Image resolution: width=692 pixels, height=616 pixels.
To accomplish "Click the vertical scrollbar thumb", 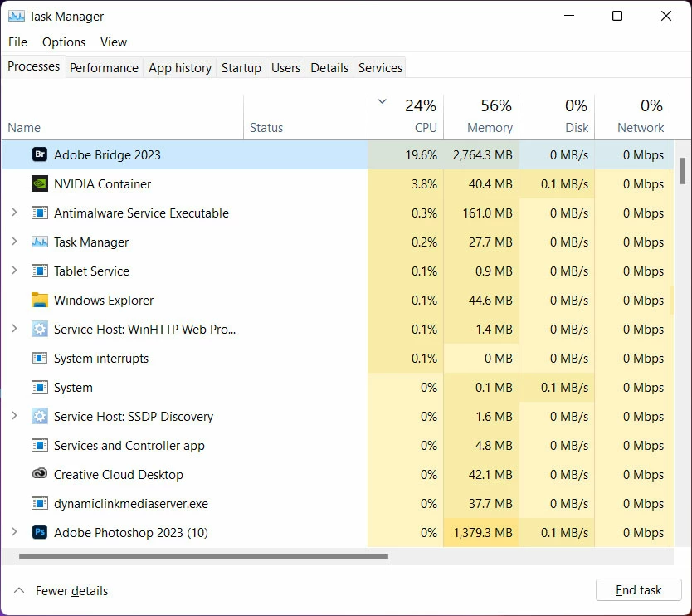I will click(683, 171).
